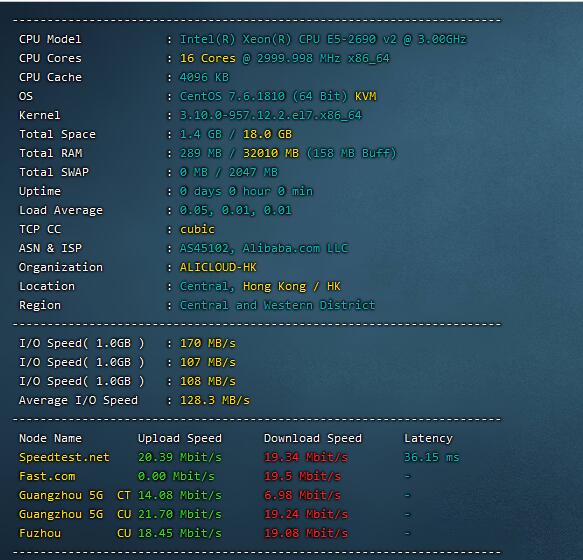Click the Upload Speed column header

180,438
